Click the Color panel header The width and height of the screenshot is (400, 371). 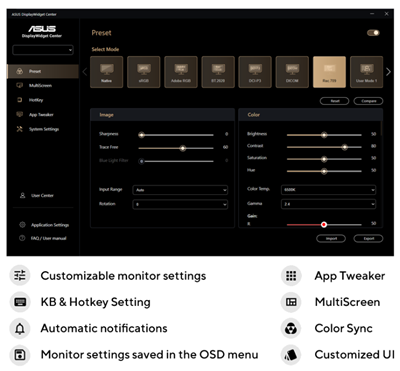311,115
